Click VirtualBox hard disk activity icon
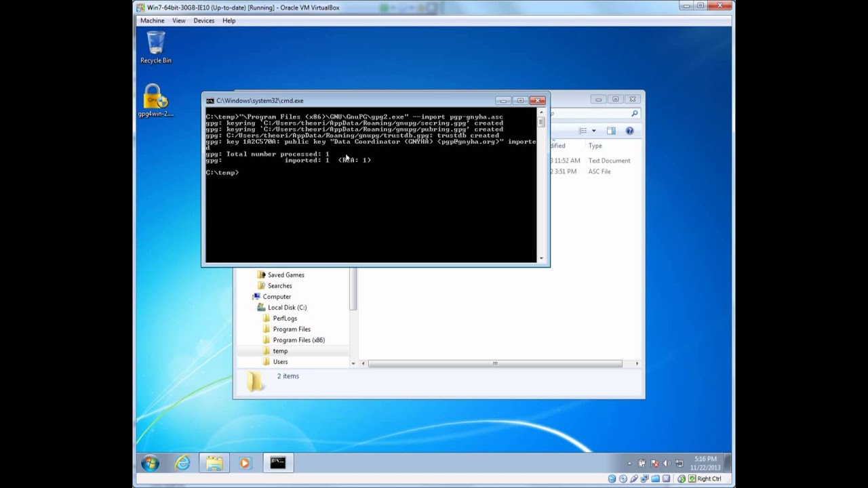868x488 pixels. (612, 479)
